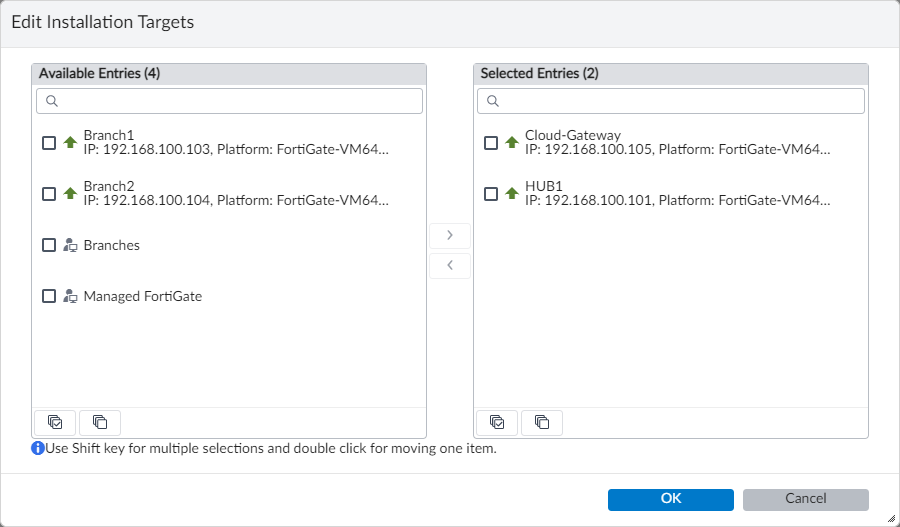Select all entries in the Selected Entries list
Screen dimensions: 900x527
tap(497, 422)
